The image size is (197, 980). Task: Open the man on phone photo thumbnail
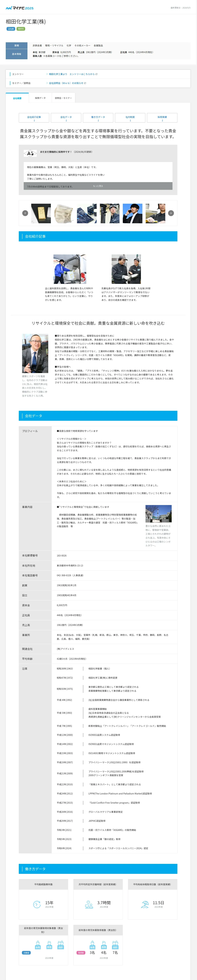tap(132, 213)
